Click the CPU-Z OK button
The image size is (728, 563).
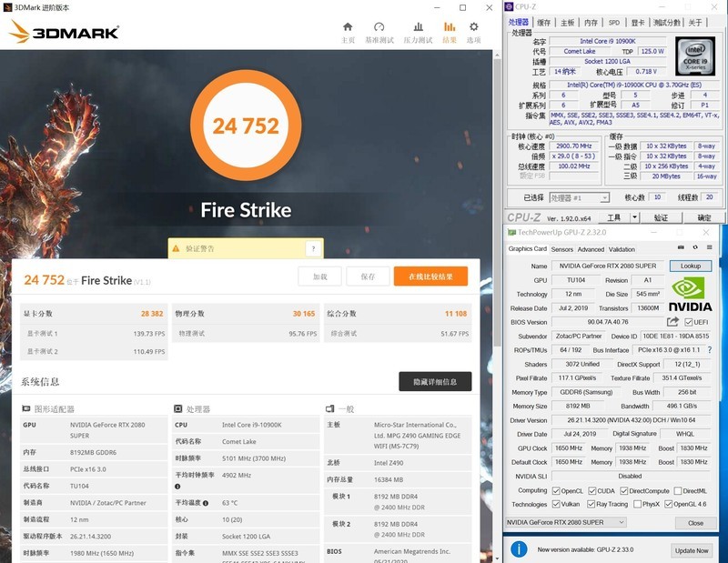[x=703, y=217]
